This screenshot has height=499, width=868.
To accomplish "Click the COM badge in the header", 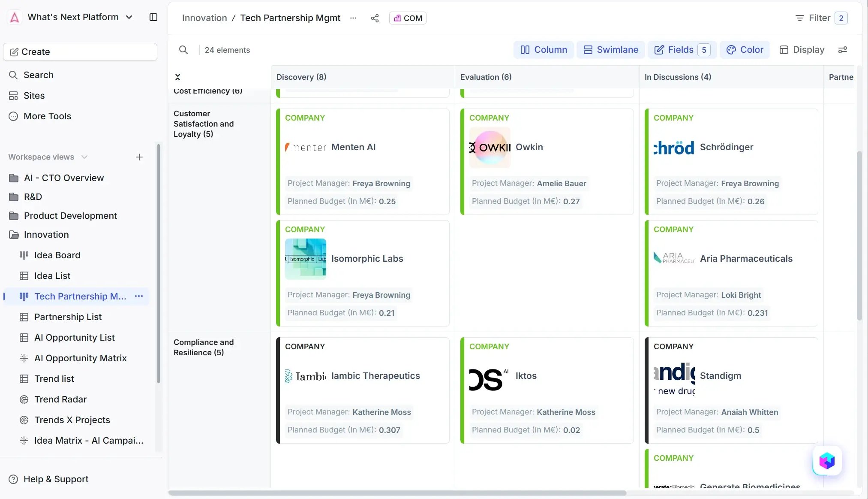I will 407,18.
